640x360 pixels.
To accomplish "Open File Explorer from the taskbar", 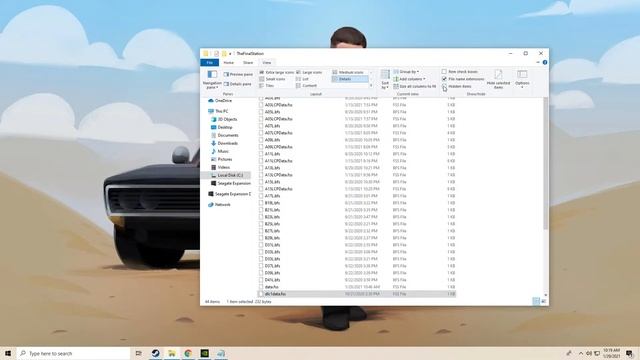I will tap(172, 353).
